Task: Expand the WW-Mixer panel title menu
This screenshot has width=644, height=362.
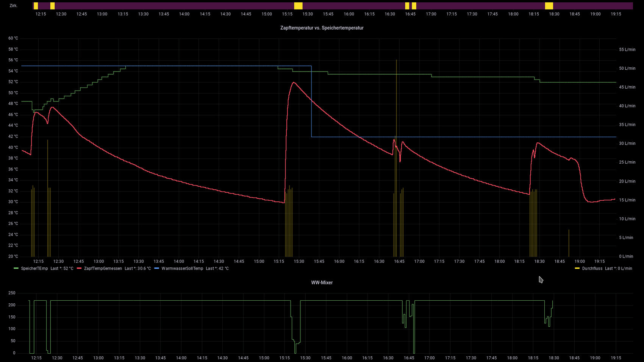Action: (322, 282)
